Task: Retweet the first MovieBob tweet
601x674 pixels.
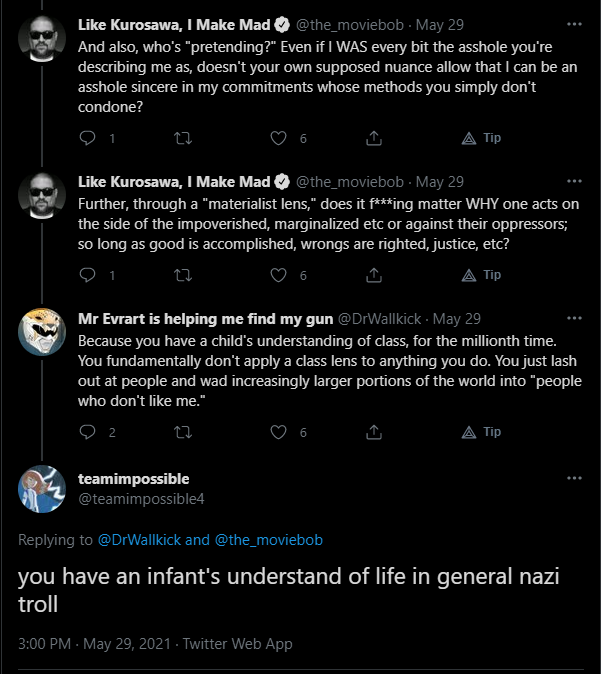Action: coord(182,139)
